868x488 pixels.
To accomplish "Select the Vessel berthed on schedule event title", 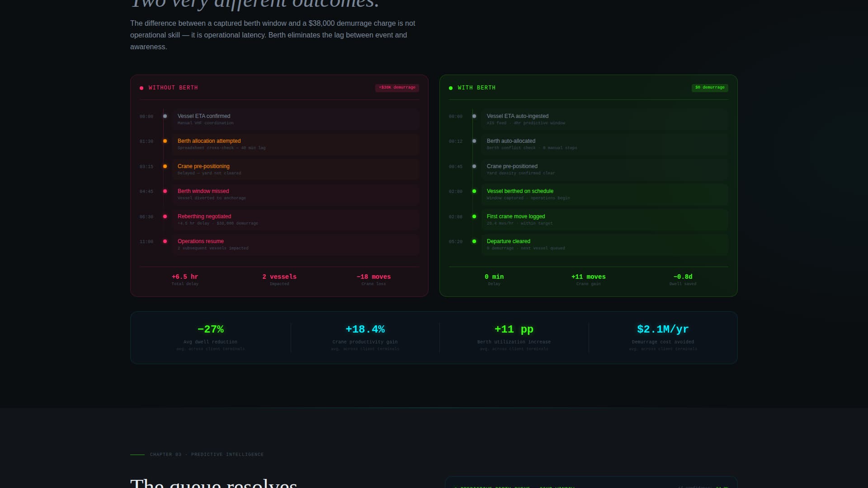I will tap(520, 191).
